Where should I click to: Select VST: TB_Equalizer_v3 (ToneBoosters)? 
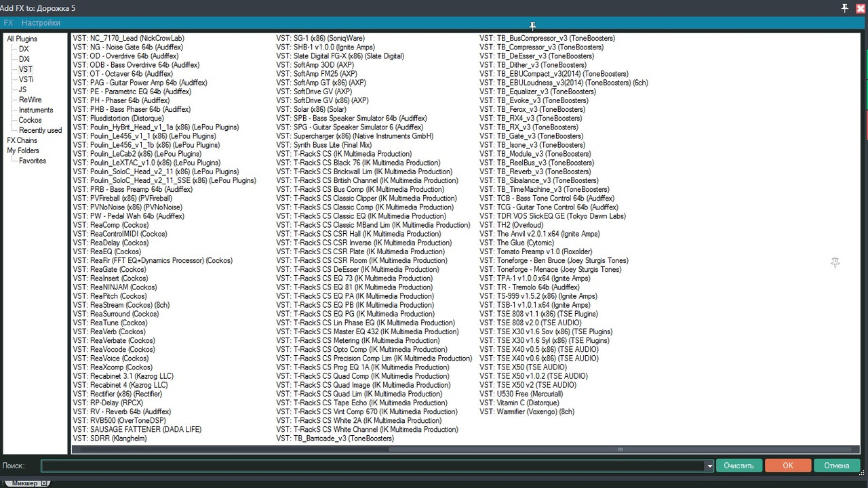[x=538, y=91]
